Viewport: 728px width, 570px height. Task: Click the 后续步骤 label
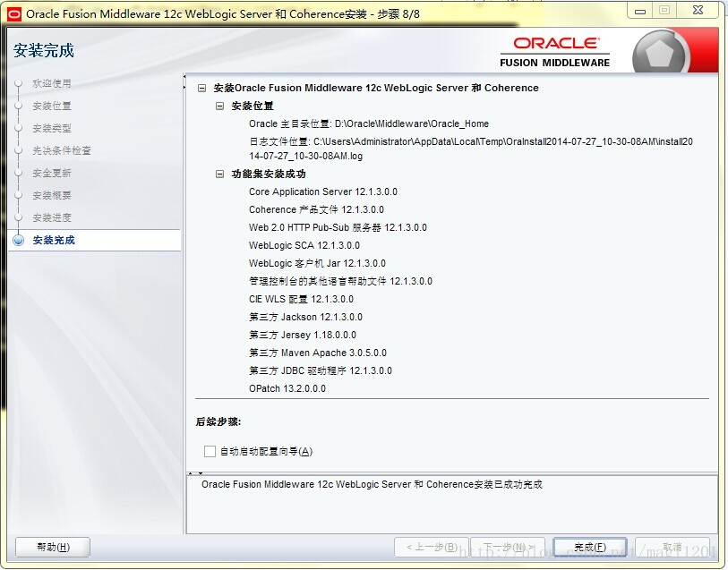tap(218, 421)
